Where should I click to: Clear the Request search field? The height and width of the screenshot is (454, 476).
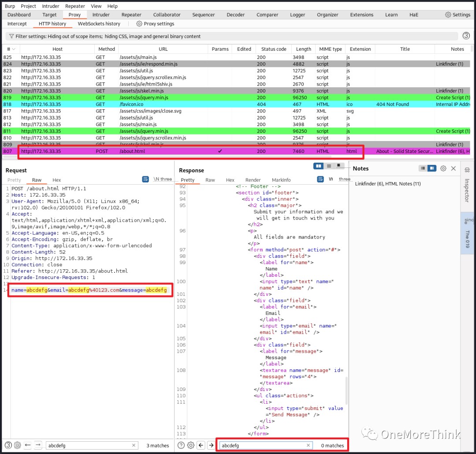tap(134, 445)
